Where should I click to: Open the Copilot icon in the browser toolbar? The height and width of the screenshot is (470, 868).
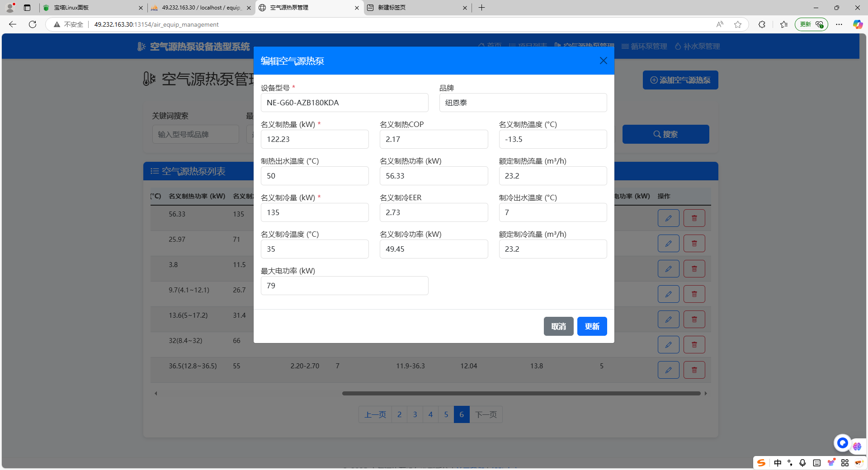point(858,24)
